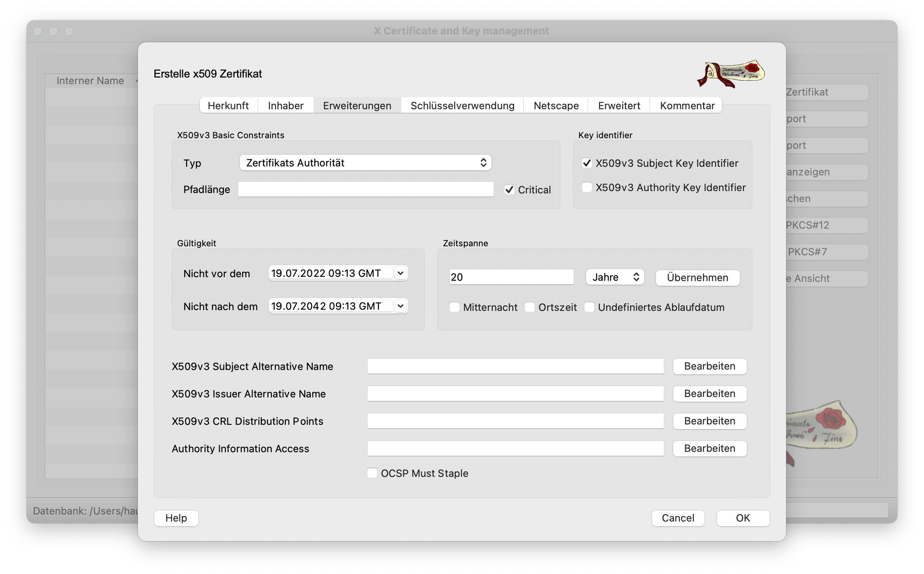Viewport: 924px width, 574px height.
Task: Expand the Nicht nach dem date picker
Action: 399,306
